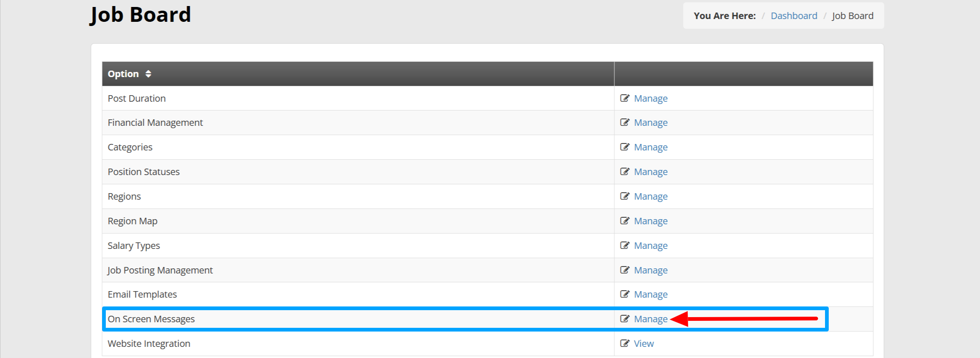Manage the On Screen Messages option

pos(651,319)
